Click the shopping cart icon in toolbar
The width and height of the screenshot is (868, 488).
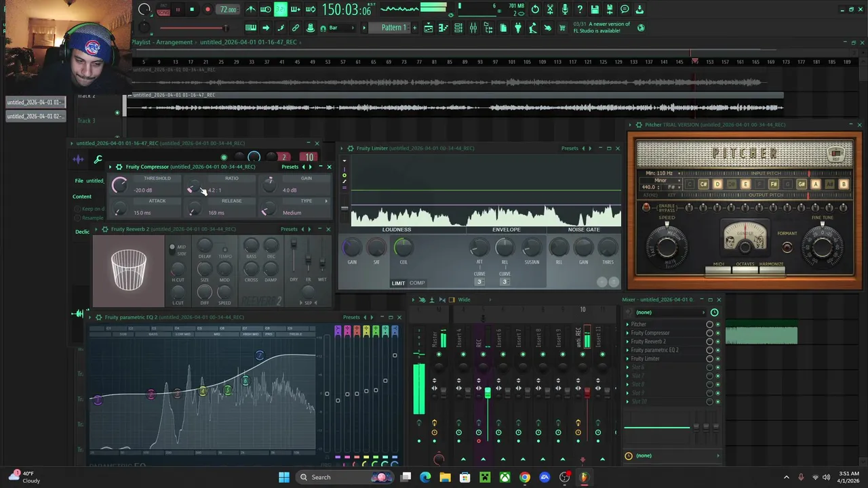point(562,28)
